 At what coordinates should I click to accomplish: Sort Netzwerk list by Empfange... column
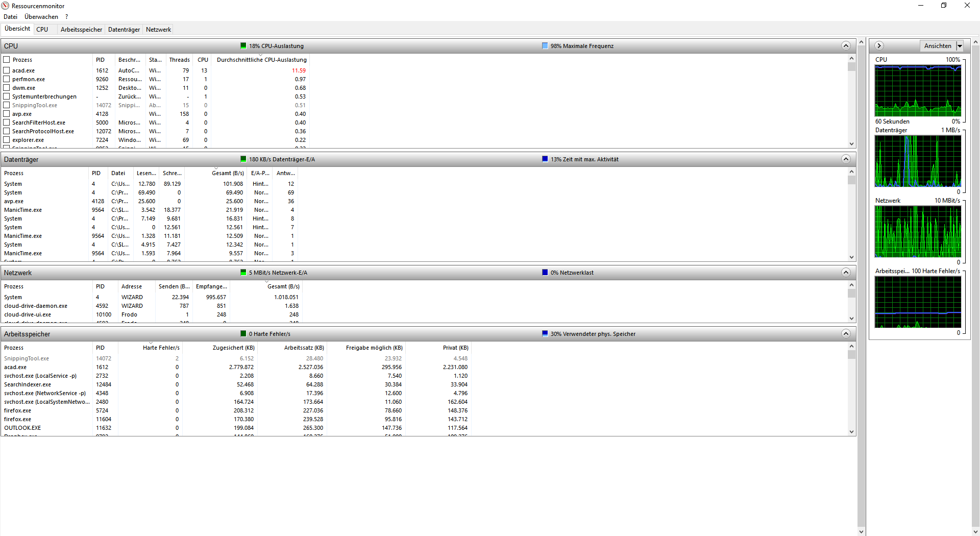tap(211, 286)
